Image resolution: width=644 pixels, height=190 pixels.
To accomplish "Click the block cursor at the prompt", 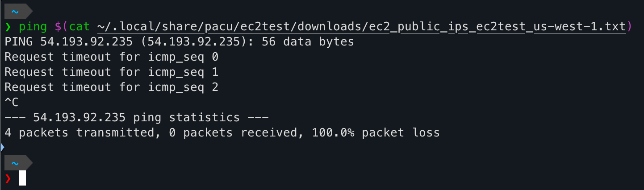I will [22, 178].
